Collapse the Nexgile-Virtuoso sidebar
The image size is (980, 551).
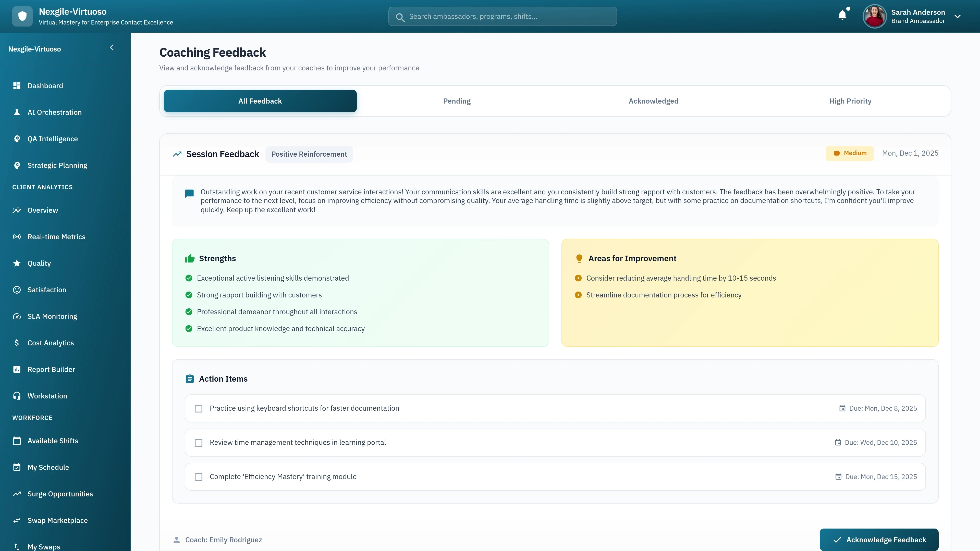112,47
